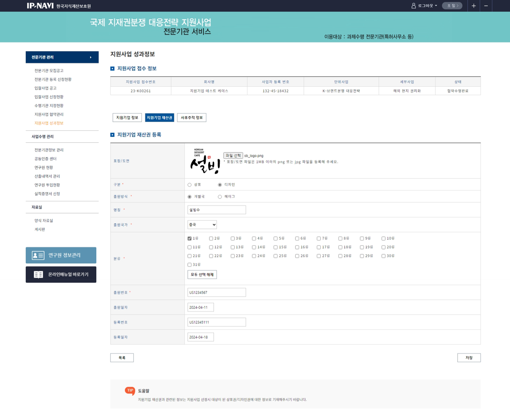Click the 모두 선택 해제 button

(x=202, y=274)
